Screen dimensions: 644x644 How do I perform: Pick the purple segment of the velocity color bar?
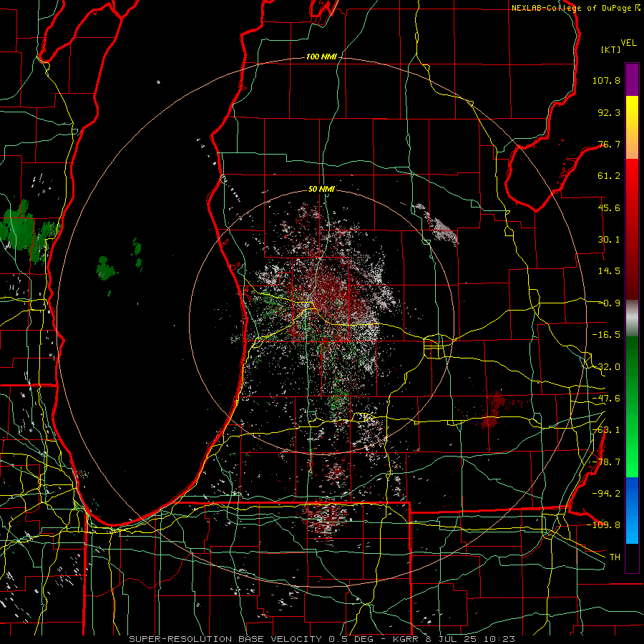(x=632, y=80)
